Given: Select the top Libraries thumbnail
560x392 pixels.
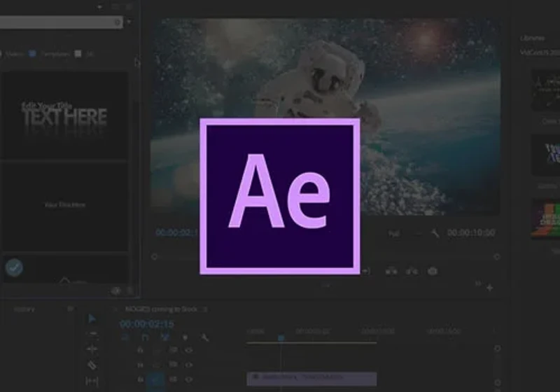Looking at the screenshot, I should click(x=546, y=90).
